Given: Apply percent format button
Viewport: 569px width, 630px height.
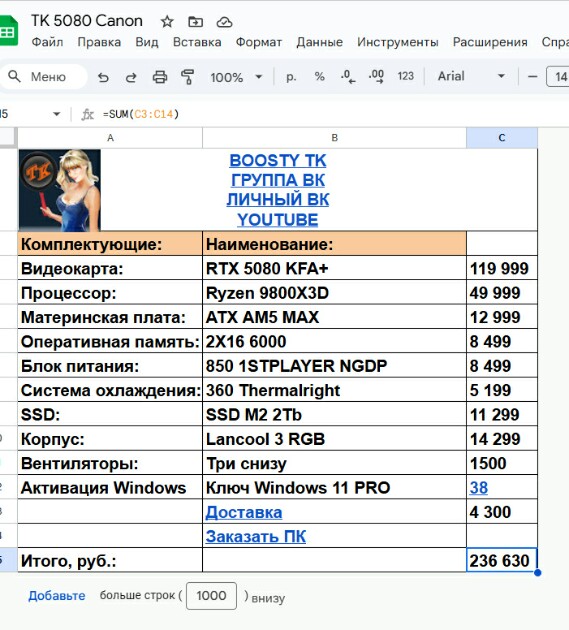Looking at the screenshot, I should coord(319,76).
